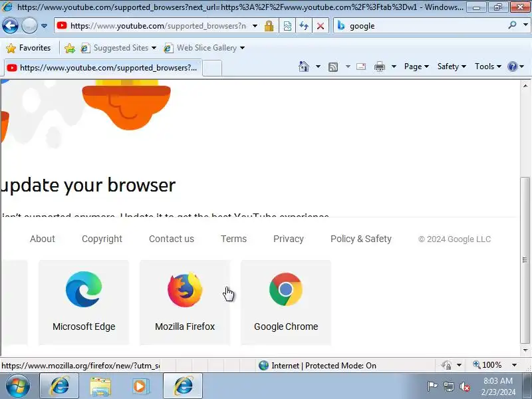This screenshot has height=399, width=532.
Task: Click the muted volume tray icon
Action: coord(464,386)
